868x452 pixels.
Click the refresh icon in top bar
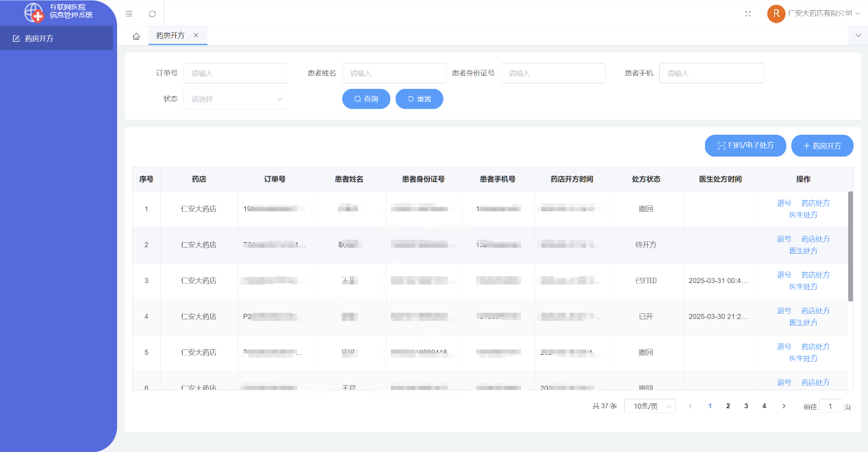[152, 14]
